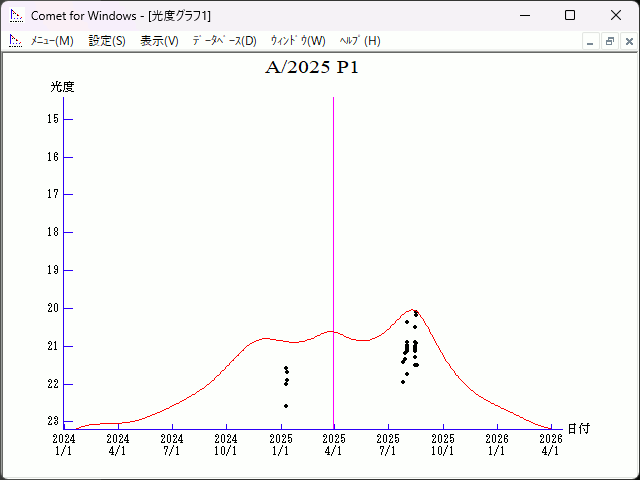The width and height of the screenshot is (640, 480).
Task: Click the graph document icon in menu bar
Action: point(15,41)
